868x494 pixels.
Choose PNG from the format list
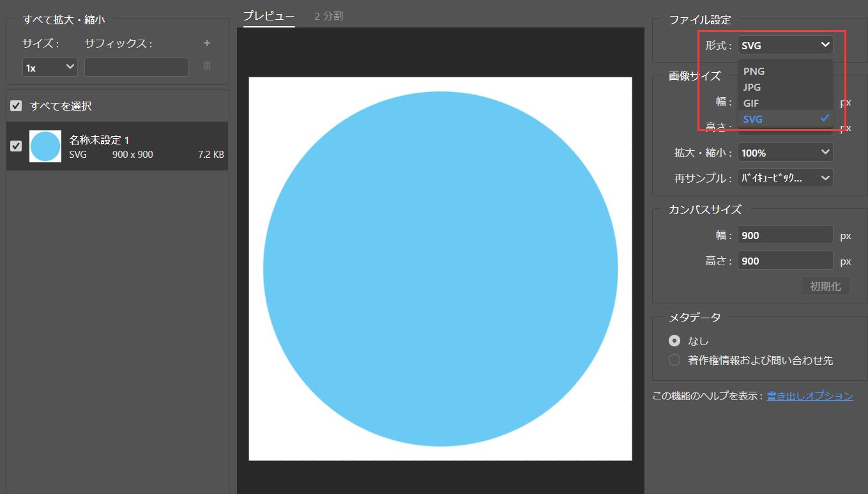click(754, 72)
